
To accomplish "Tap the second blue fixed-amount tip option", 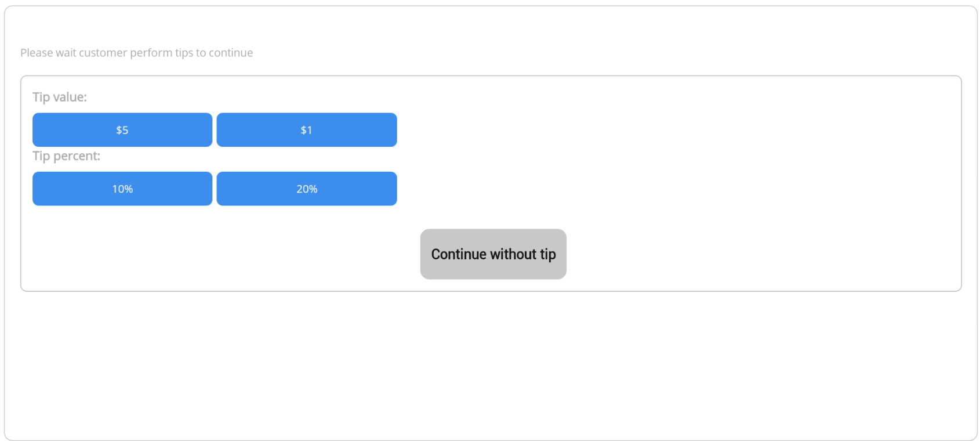I will (307, 130).
